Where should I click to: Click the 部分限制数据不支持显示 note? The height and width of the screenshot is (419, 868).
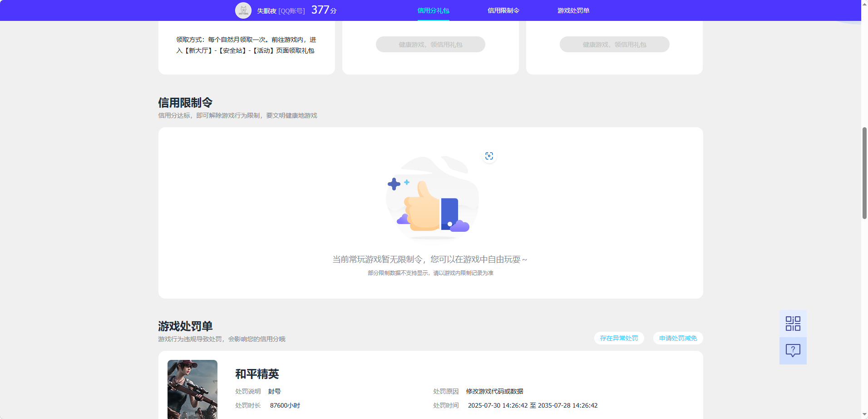tap(430, 273)
